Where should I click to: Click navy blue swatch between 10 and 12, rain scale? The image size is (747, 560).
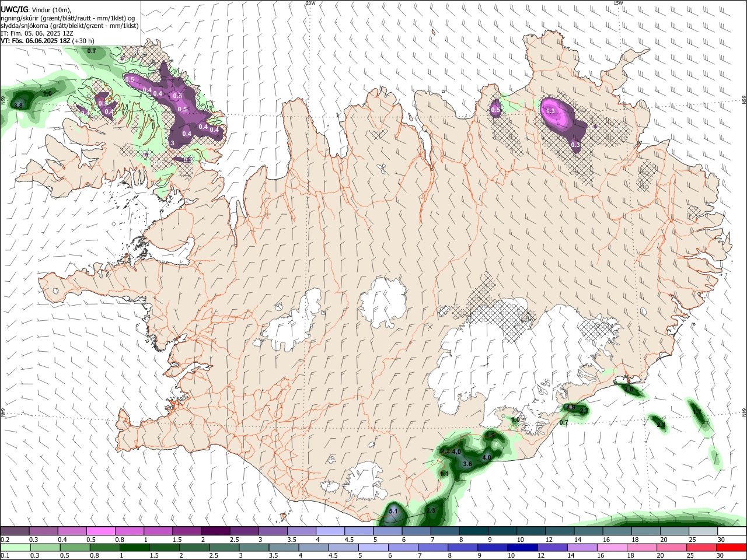521,548
